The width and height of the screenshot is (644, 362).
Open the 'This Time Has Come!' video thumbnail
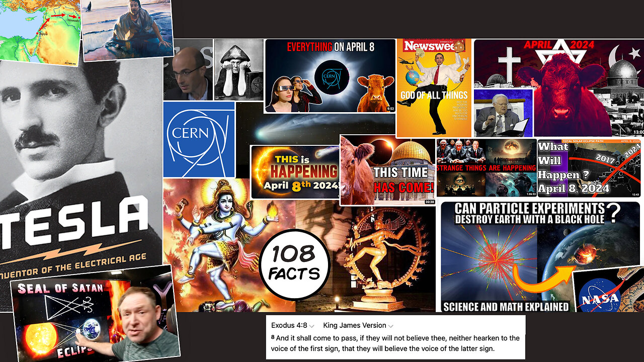coord(388,170)
